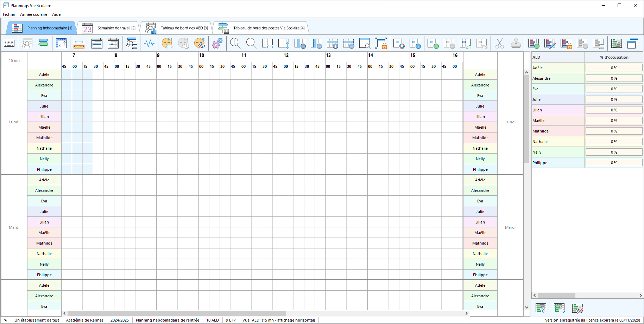The width and height of the screenshot is (644, 324).
Task: Click the grid vertical-fit icon
Action: click(284, 43)
